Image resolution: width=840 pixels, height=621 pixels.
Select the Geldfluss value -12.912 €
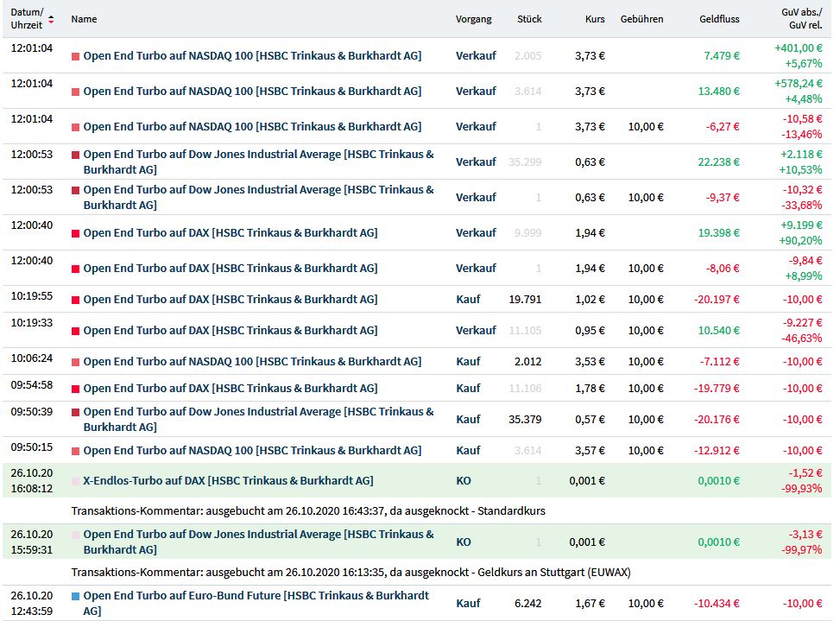(717, 450)
